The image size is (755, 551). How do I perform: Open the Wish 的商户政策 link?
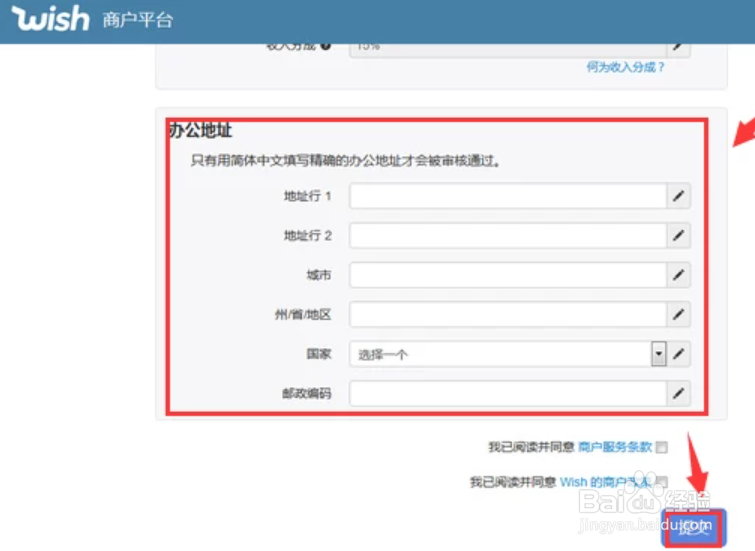click(607, 482)
